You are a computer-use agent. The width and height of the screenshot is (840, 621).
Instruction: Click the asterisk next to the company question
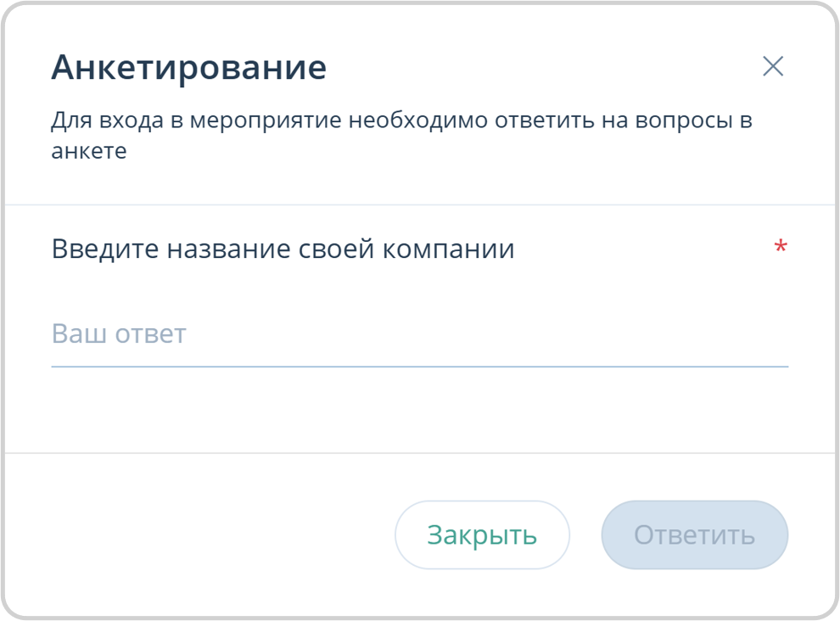tap(780, 247)
